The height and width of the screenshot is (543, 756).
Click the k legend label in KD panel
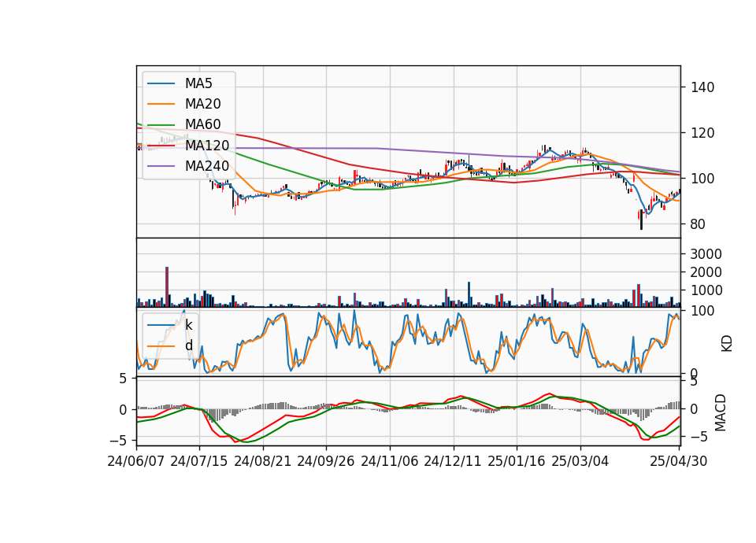click(188, 325)
